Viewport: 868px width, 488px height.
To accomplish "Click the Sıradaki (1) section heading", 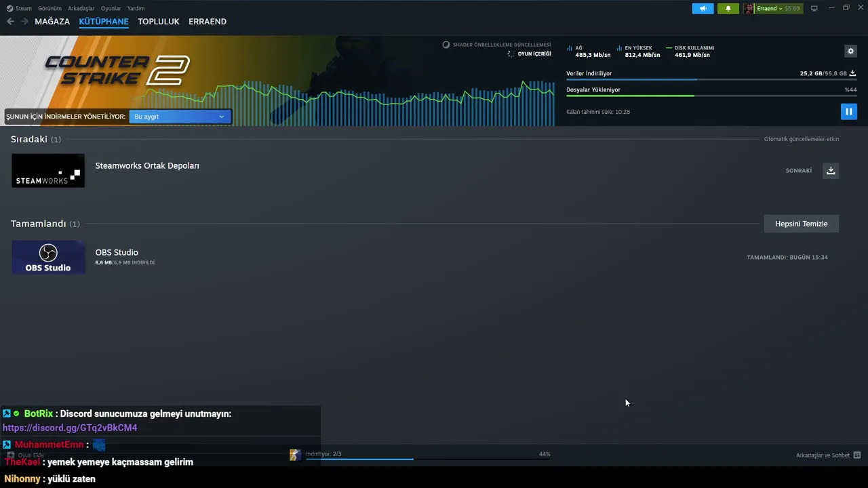I will 36,139.
